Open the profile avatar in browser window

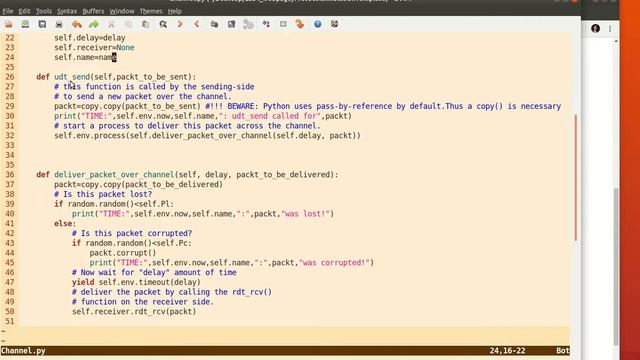pyautogui.click(x=596, y=28)
